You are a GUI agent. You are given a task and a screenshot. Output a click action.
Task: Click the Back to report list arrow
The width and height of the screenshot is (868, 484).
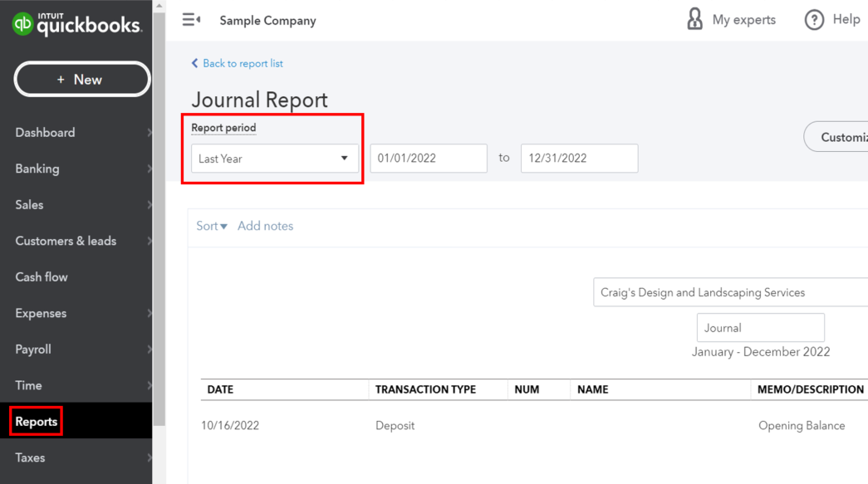click(x=195, y=63)
